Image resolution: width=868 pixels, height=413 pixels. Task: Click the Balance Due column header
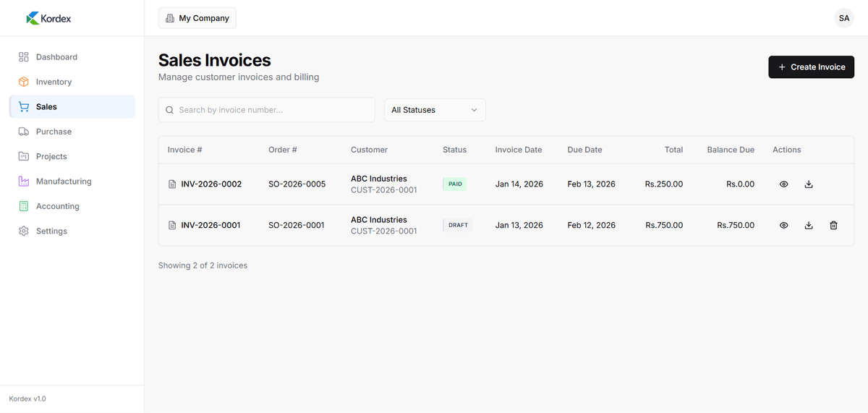coord(731,150)
